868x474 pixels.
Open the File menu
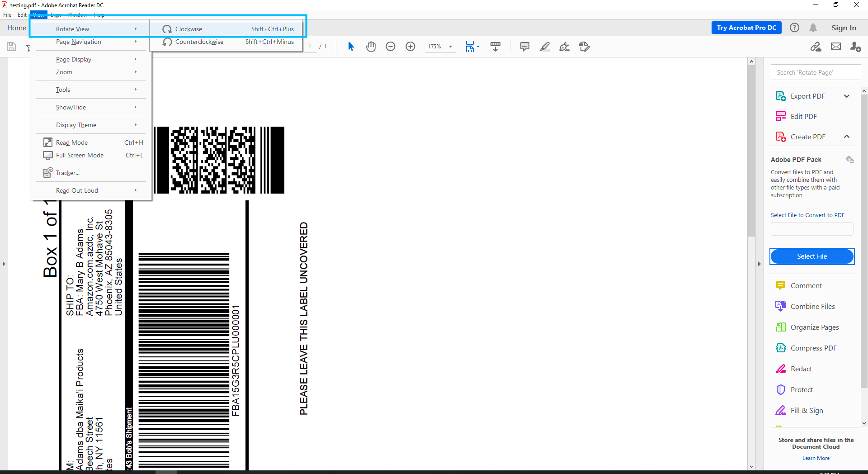[x=7, y=15]
